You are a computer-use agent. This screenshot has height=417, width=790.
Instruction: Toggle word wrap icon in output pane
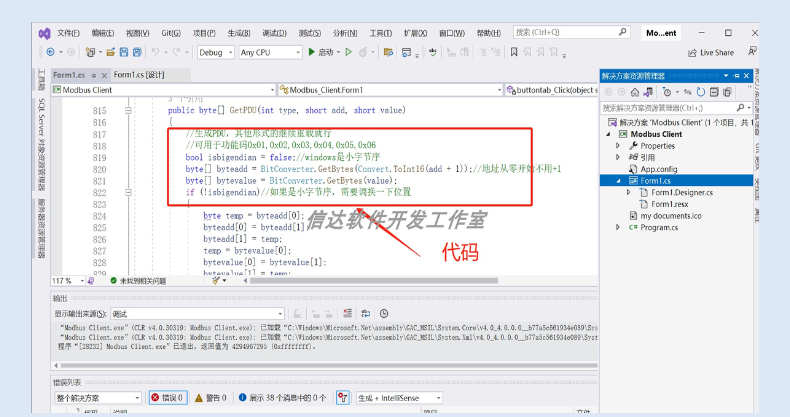(x=365, y=313)
